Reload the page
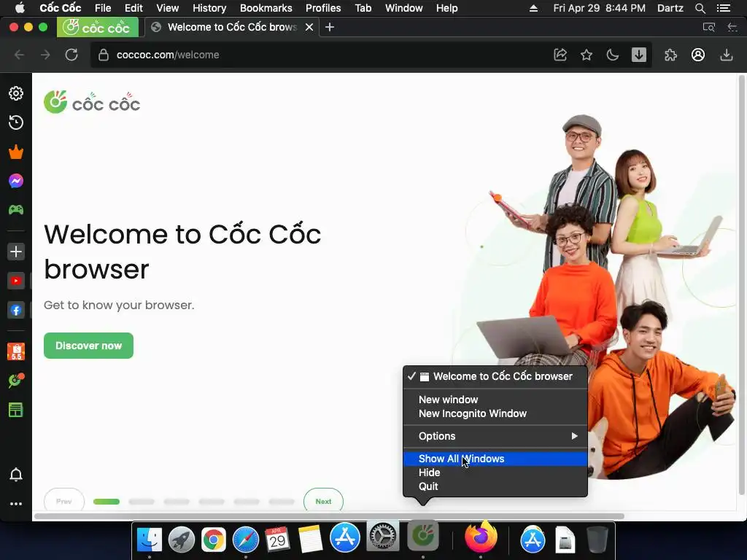Viewport: 747px width, 560px height. pyautogui.click(x=71, y=55)
